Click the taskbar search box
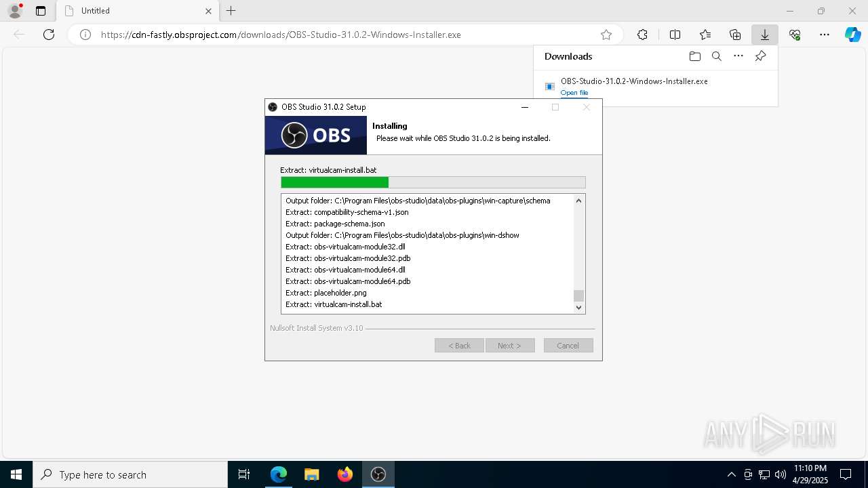 tap(130, 474)
